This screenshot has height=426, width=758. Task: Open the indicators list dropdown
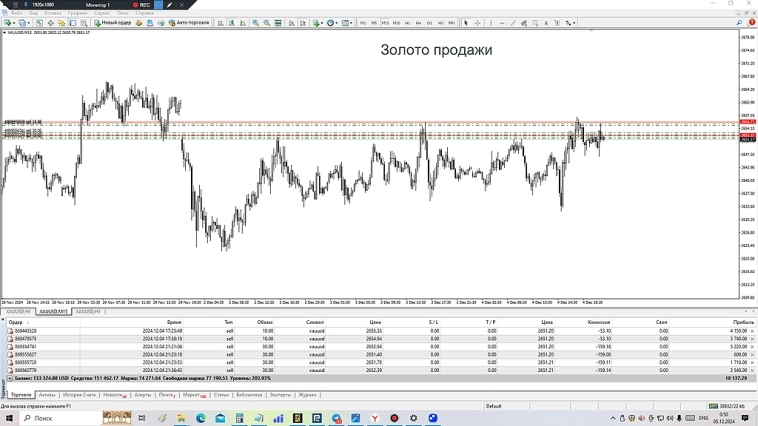322,22
